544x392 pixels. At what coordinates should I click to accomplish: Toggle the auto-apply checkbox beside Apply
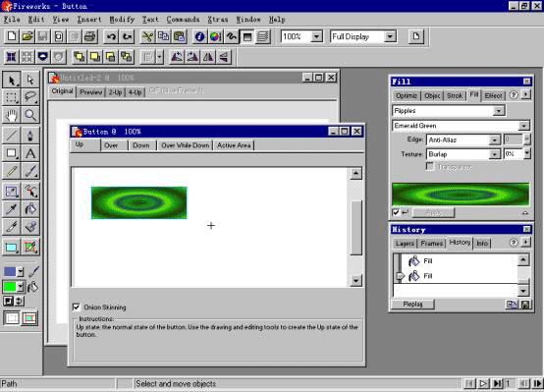[x=396, y=212]
